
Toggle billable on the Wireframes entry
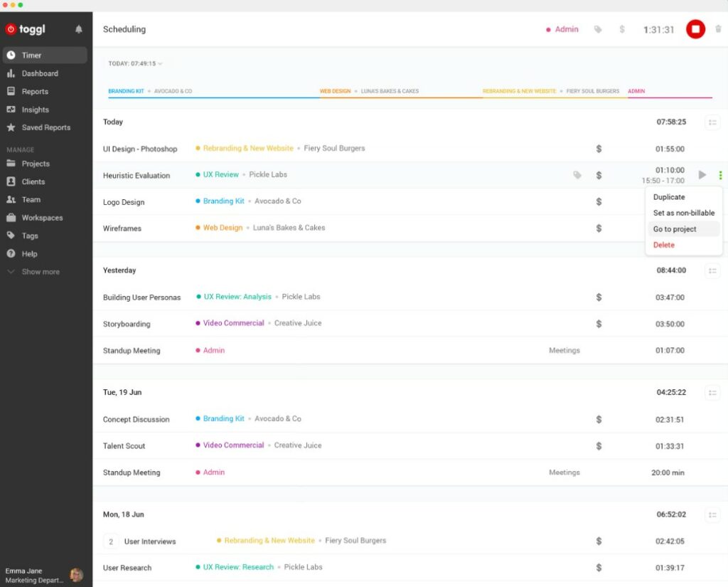pos(599,228)
